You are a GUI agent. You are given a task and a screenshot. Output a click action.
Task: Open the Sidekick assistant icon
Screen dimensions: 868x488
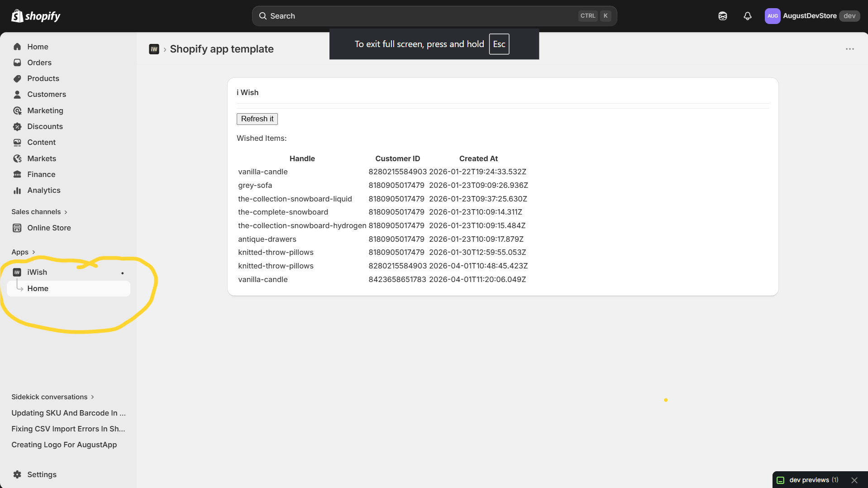click(723, 16)
